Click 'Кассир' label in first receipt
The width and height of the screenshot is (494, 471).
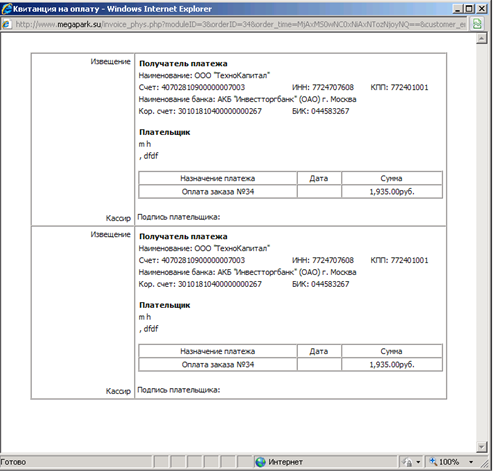tap(118, 218)
